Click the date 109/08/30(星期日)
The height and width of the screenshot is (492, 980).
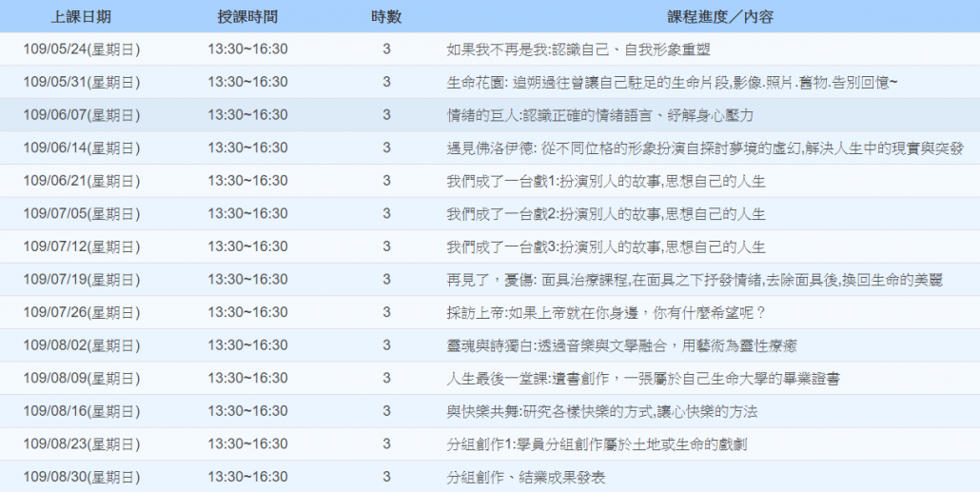tap(82, 477)
